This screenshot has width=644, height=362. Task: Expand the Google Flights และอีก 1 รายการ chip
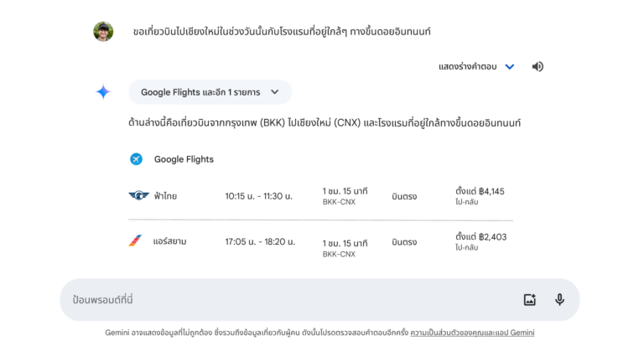tap(210, 92)
